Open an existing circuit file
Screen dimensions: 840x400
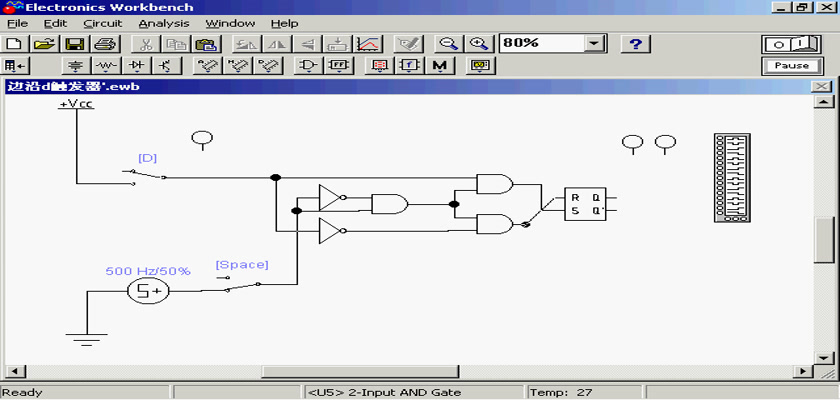pyautogui.click(x=45, y=44)
